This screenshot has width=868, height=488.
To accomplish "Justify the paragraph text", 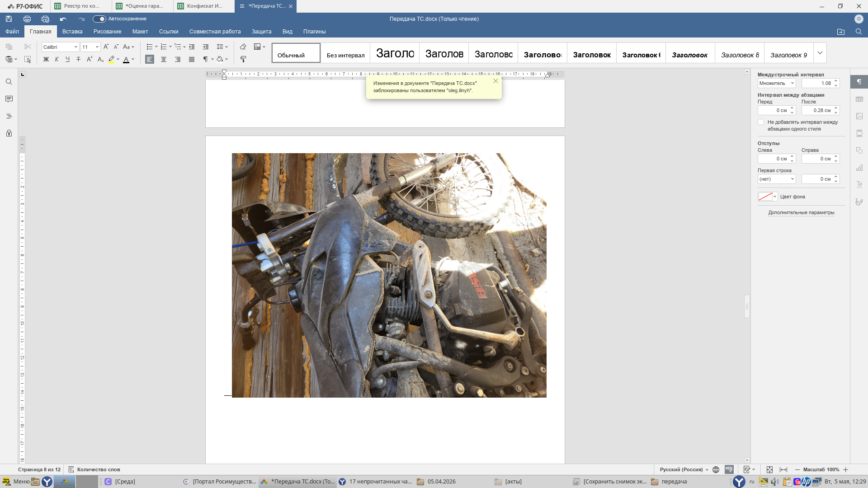I will point(192,59).
